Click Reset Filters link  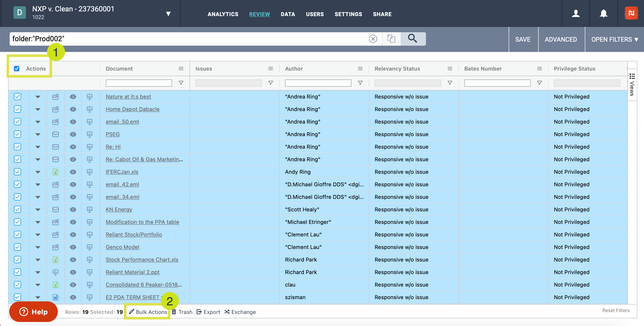[616, 311]
